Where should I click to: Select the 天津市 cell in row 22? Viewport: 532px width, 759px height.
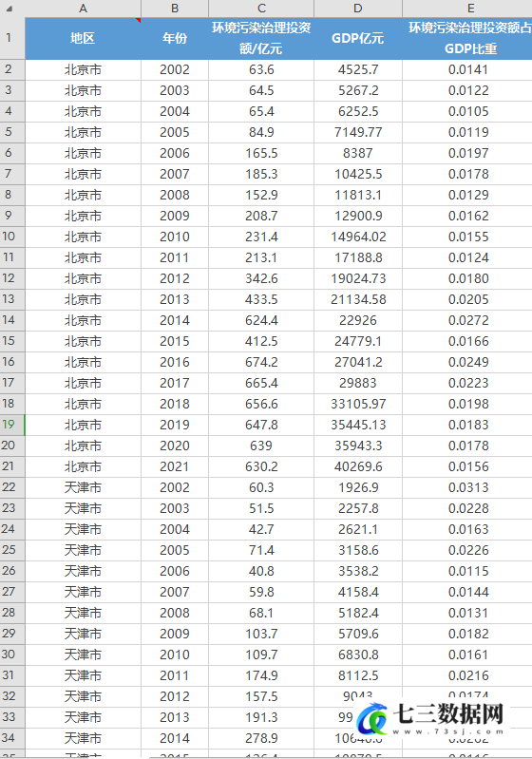tap(84, 487)
